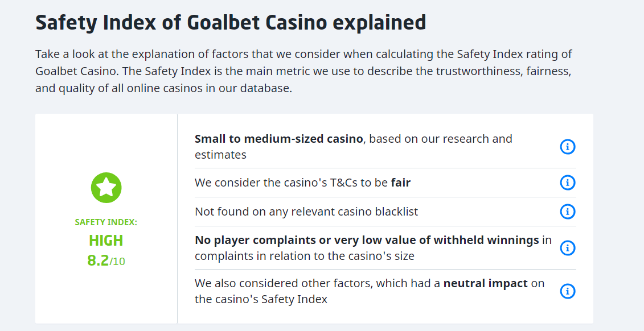Viewport: 644px width, 331px height.
Task: Click the 8.2 score value
Action: [98, 260]
